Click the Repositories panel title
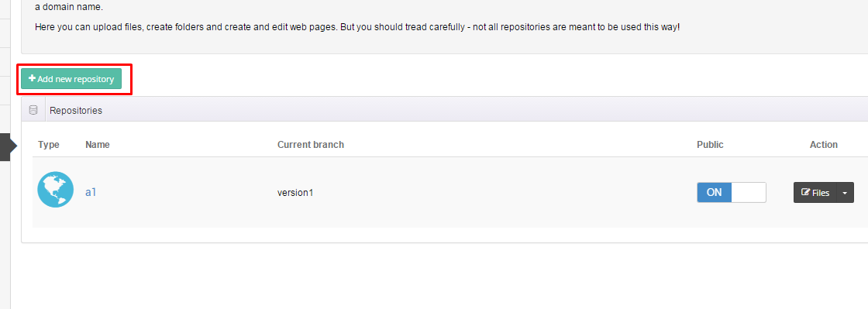 click(x=76, y=111)
